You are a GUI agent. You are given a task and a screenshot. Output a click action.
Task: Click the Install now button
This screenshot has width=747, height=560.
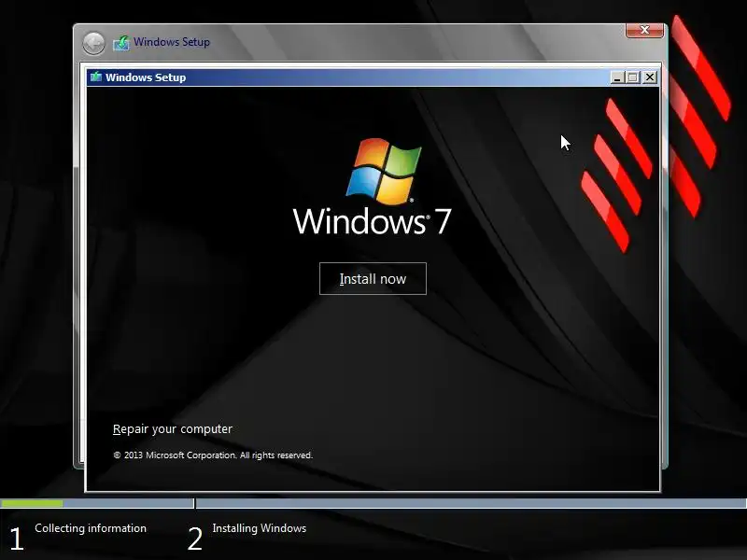tap(373, 278)
